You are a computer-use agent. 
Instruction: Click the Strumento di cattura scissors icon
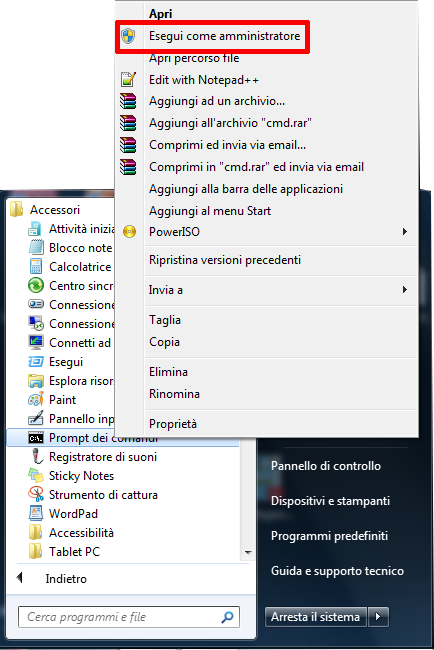coord(36,495)
